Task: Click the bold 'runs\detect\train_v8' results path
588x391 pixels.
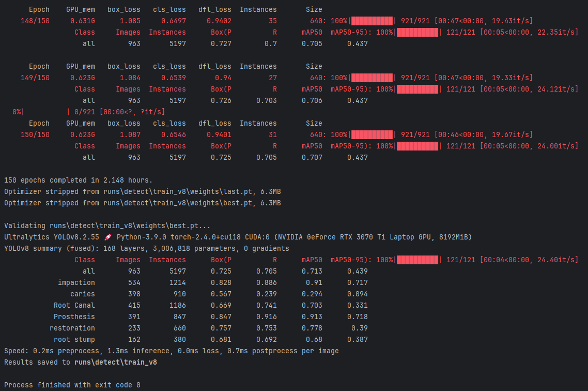Action: pyautogui.click(x=116, y=362)
